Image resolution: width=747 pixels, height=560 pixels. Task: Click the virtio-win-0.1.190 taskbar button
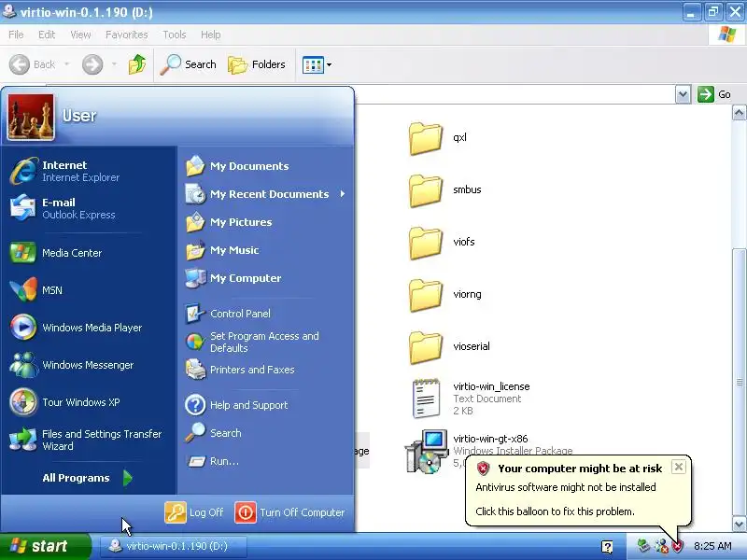(174, 546)
